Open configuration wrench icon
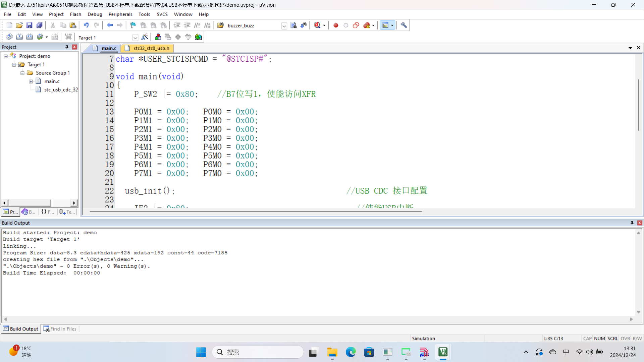The image size is (644, 362). pos(404,25)
